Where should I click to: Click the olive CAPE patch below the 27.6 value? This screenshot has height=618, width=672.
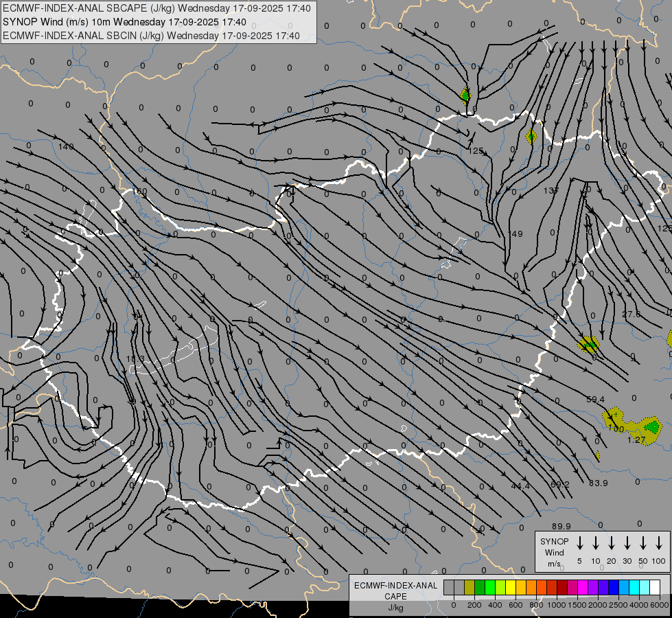click(588, 345)
